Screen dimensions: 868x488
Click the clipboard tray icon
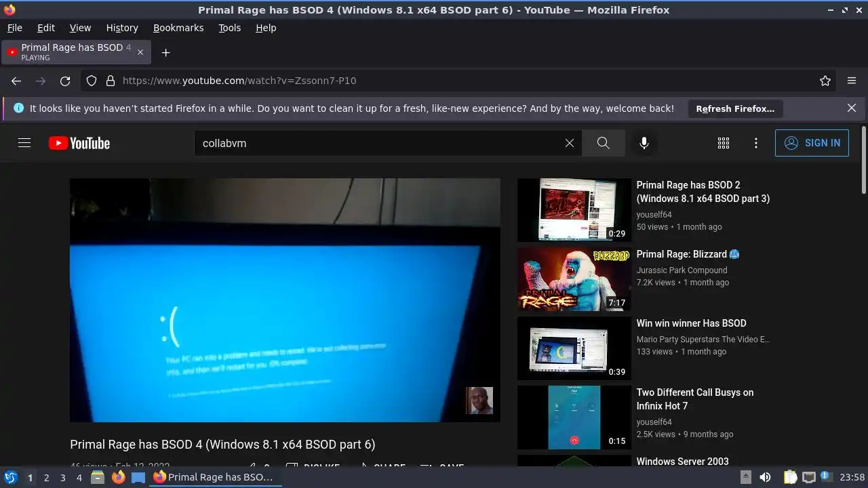[791, 477]
